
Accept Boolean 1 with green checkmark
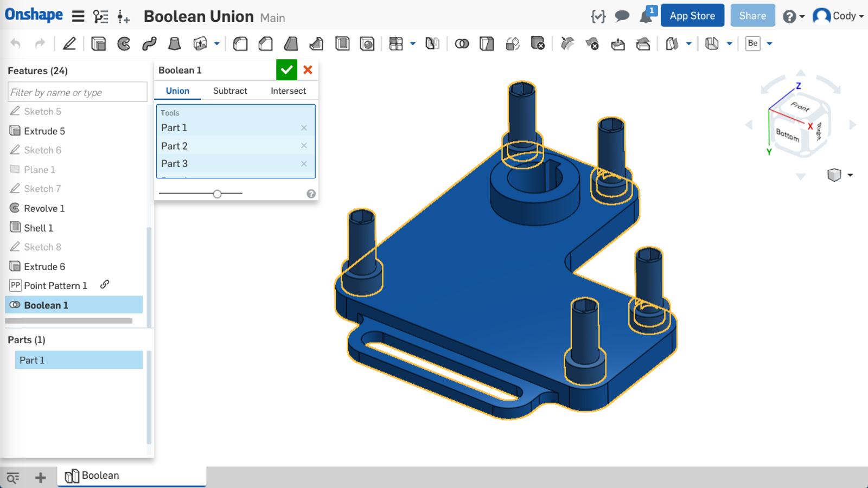(286, 70)
